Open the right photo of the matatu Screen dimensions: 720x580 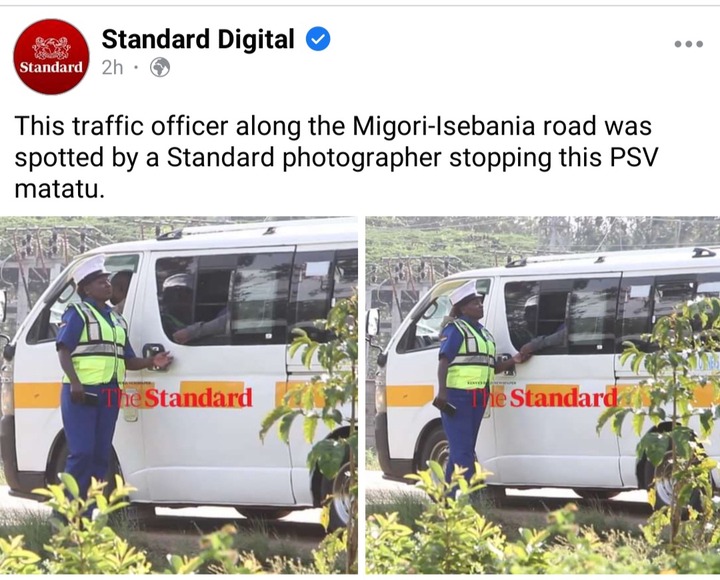(x=543, y=395)
